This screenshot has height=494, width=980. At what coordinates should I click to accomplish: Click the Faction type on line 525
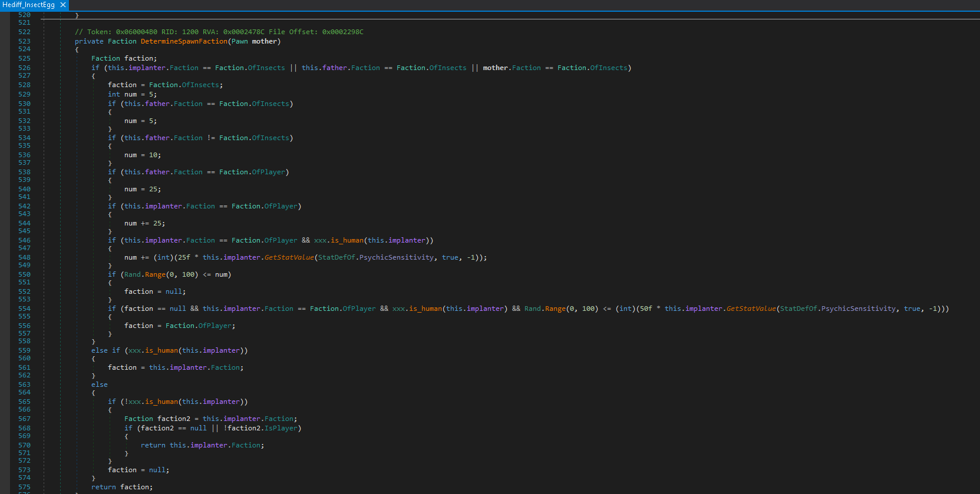pyautogui.click(x=105, y=58)
